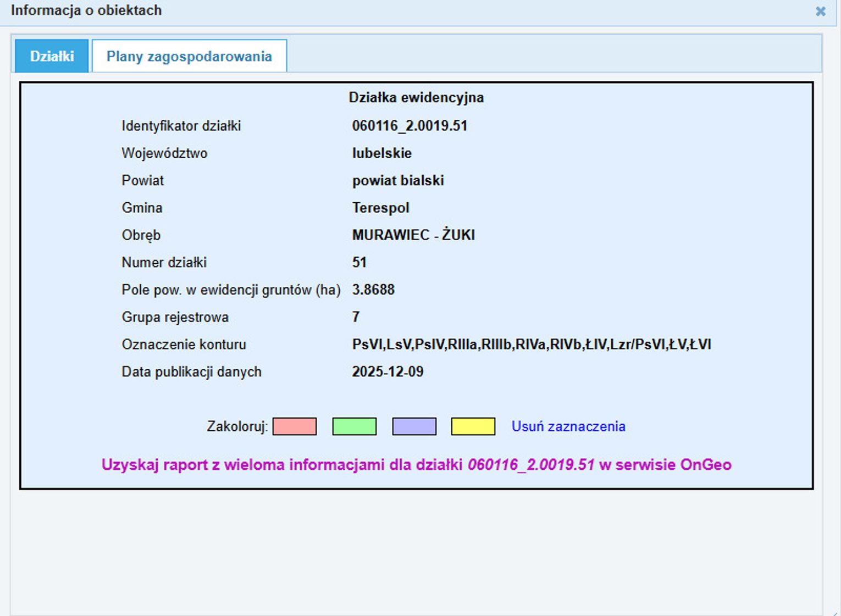The width and height of the screenshot is (841, 616).
Task: Click the publication date 2025-12-09
Action: pos(388,372)
